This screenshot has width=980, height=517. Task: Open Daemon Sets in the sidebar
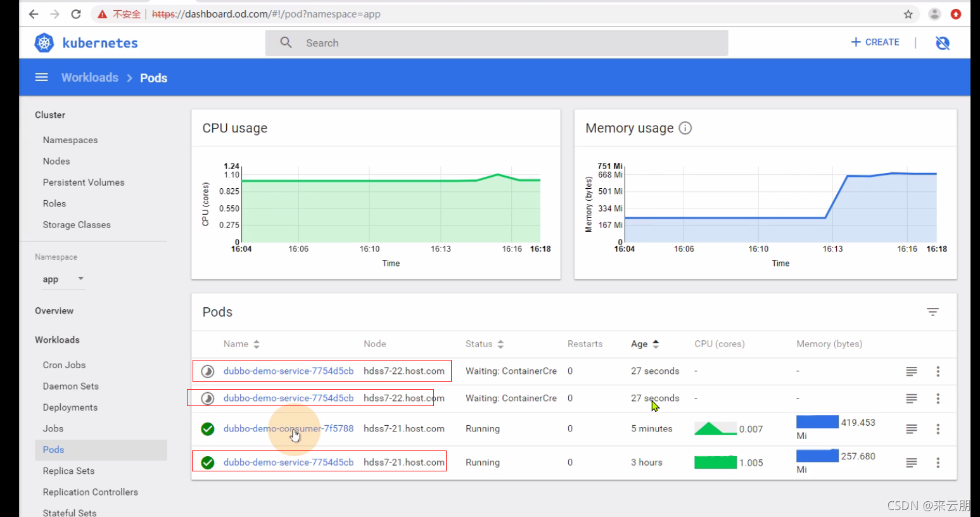pos(71,386)
